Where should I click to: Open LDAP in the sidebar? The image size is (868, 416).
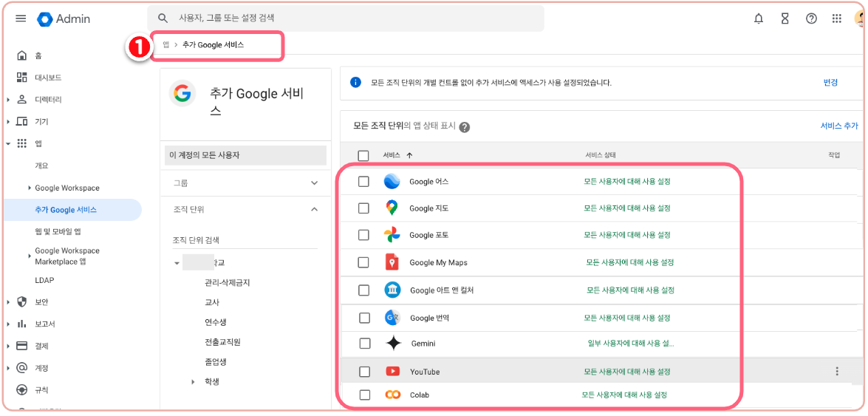pos(44,280)
